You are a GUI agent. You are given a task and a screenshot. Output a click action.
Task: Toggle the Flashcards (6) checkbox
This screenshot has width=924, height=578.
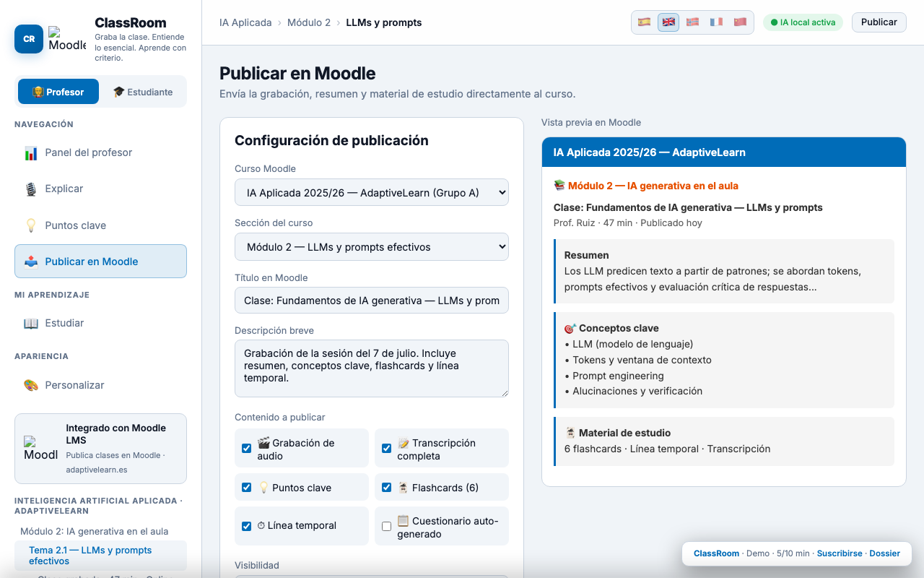[386, 488]
